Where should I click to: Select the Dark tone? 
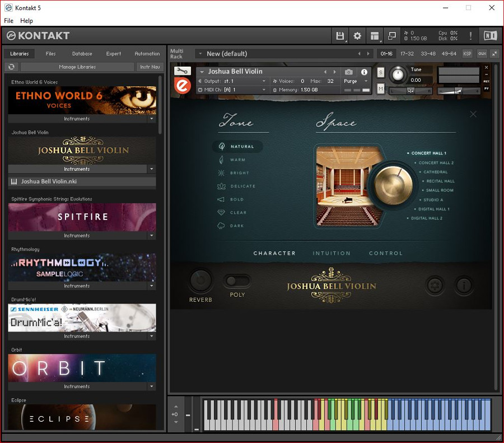(231, 226)
